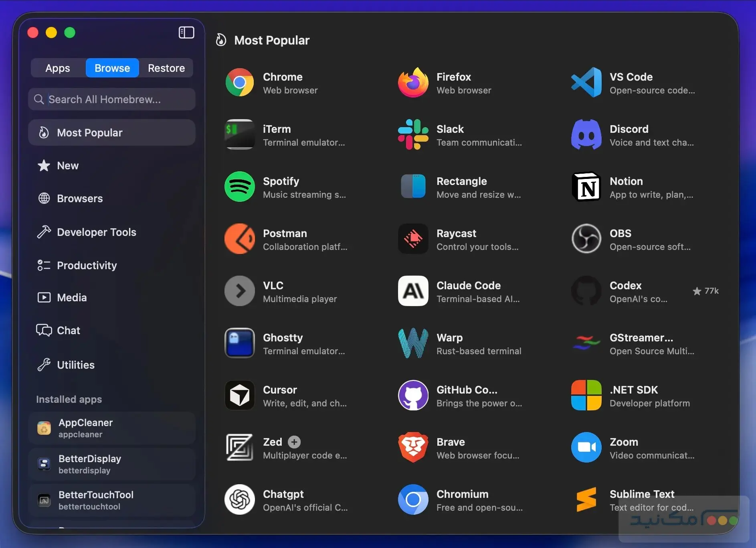Toggle the sidebar panel icon
756x548 pixels.
tap(186, 32)
